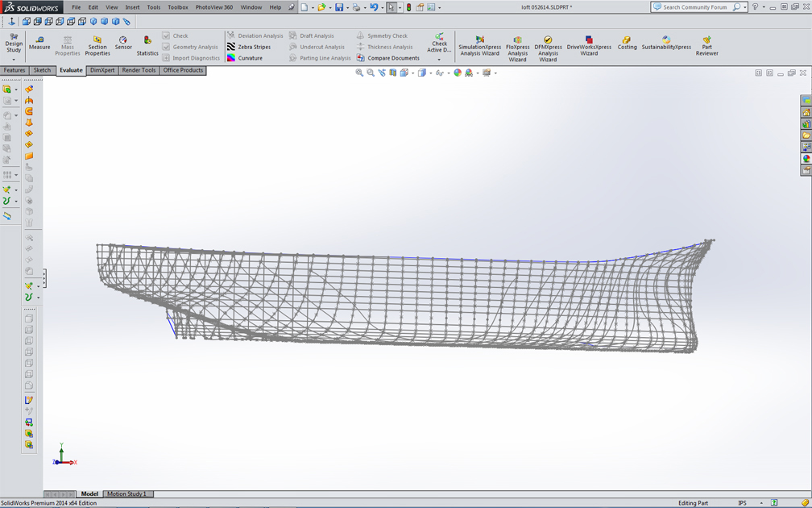The image size is (812, 508).
Task: Switch to the Features tab
Action: coord(14,70)
